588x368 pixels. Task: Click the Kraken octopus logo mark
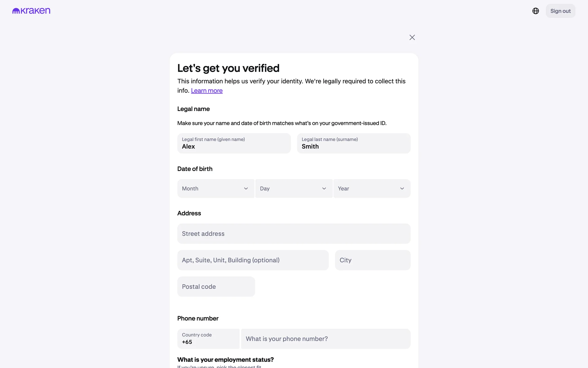pyautogui.click(x=16, y=11)
